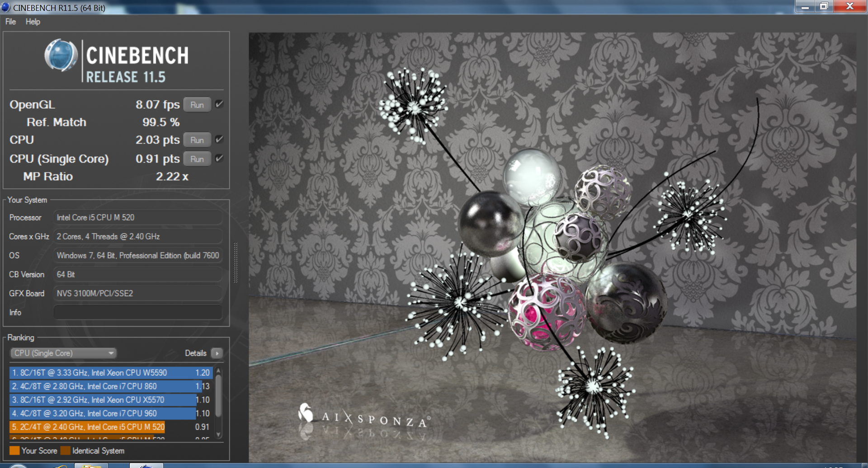Click the ranking list scroll-up arrow
The image size is (868, 468).
pos(219,370)
